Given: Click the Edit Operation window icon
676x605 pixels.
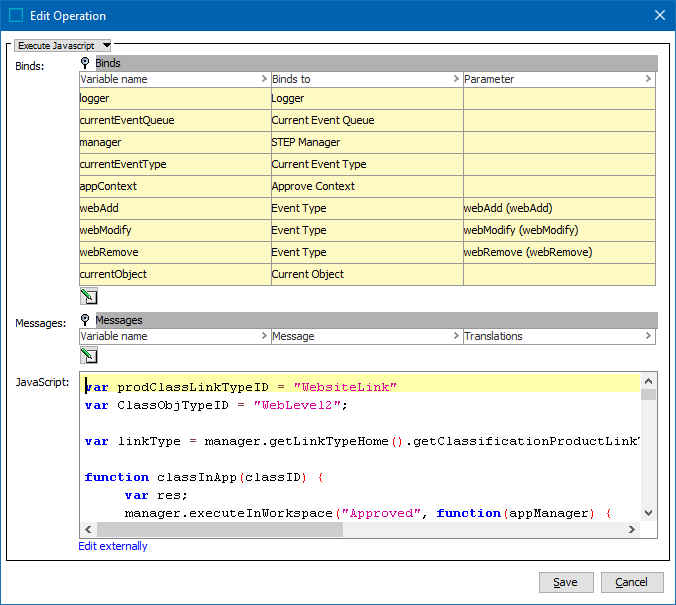Looking at the screenshot, I should pyautogui.click(x=16, y=16).
